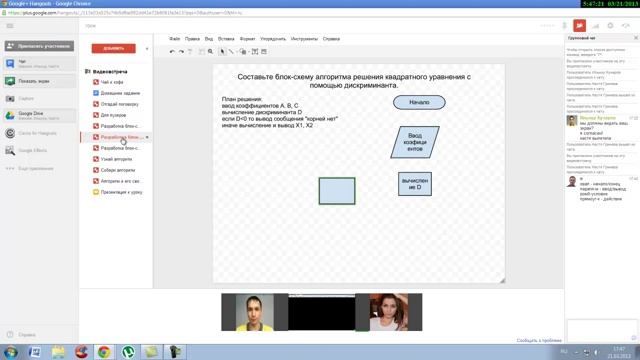Click the 'Сообщить о проблеме' link
Screen dimensions: 640x360
tap(539, 340)
